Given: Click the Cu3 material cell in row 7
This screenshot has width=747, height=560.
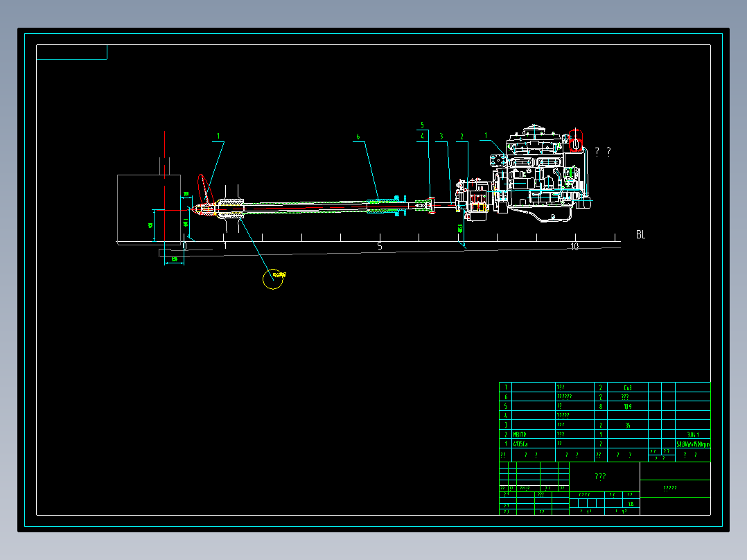Looking at the screenshot, I should click(x=627, y=387).
